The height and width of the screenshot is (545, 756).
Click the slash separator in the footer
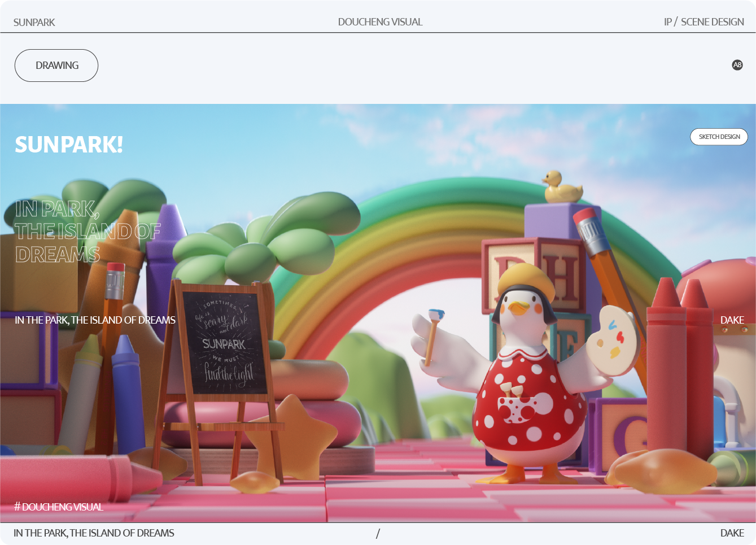coord(378,533)
